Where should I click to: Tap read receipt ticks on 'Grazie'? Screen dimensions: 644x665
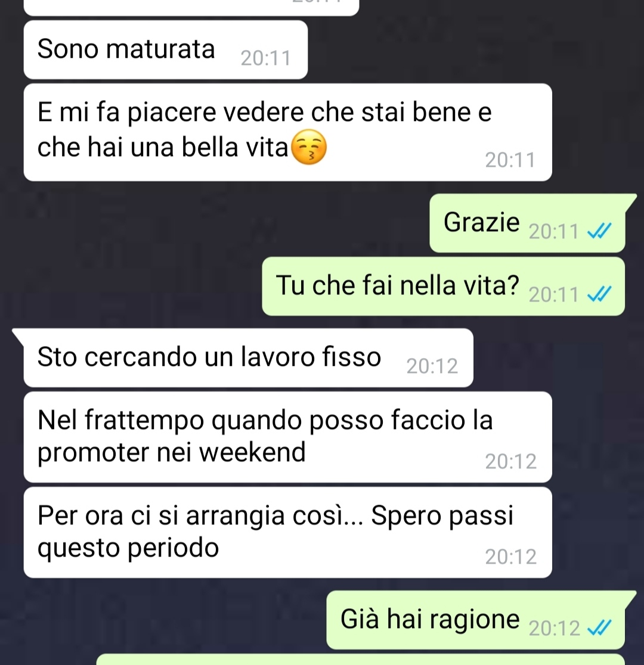pos(599,231)
